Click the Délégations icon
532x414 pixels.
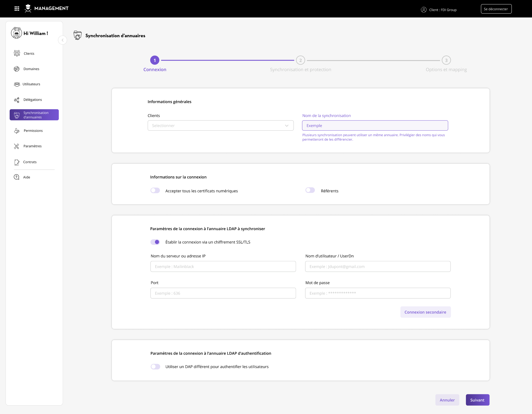16,100
